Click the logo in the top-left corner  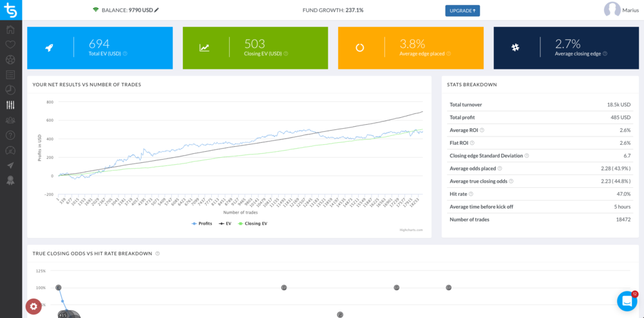coord(11,10)
